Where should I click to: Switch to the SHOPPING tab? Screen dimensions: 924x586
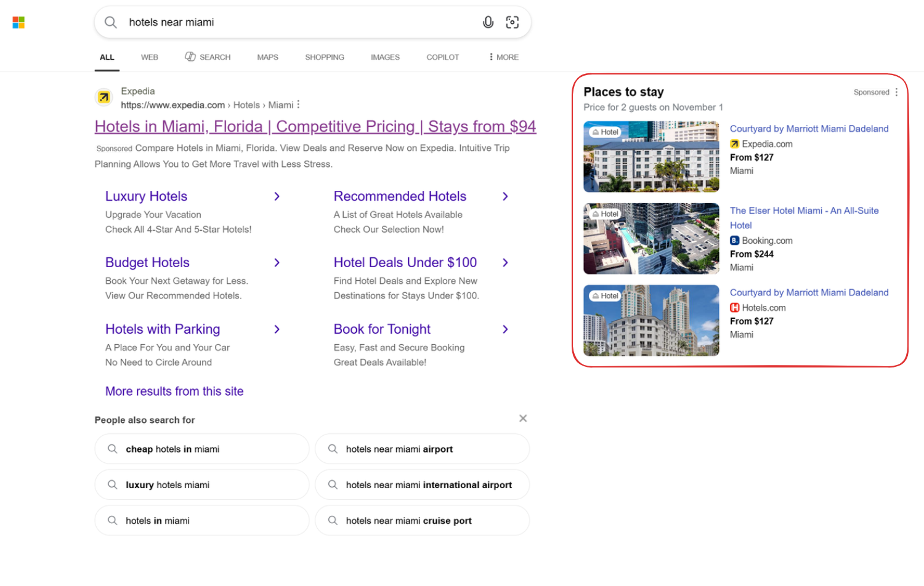click(x=325, y=57)
